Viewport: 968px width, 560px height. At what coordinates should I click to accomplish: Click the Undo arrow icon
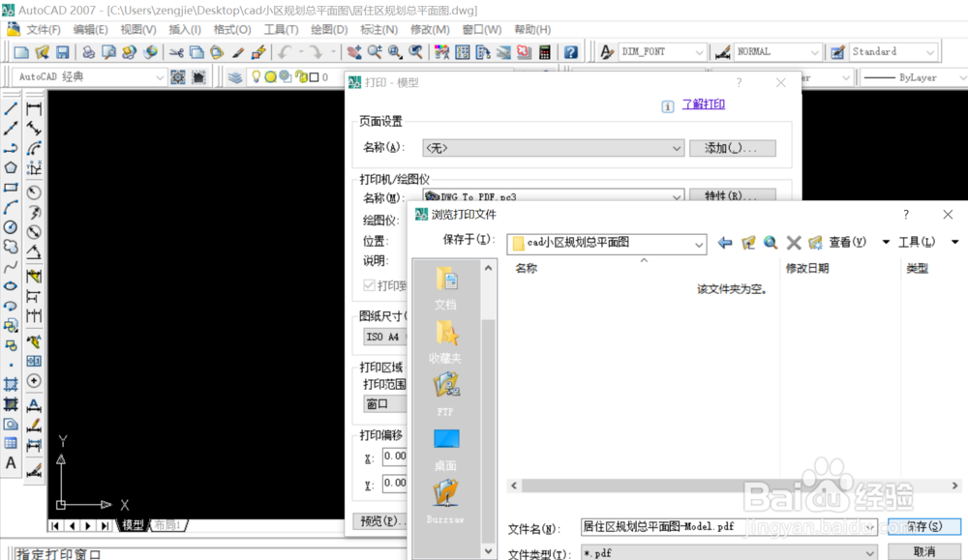coord(285,52)
